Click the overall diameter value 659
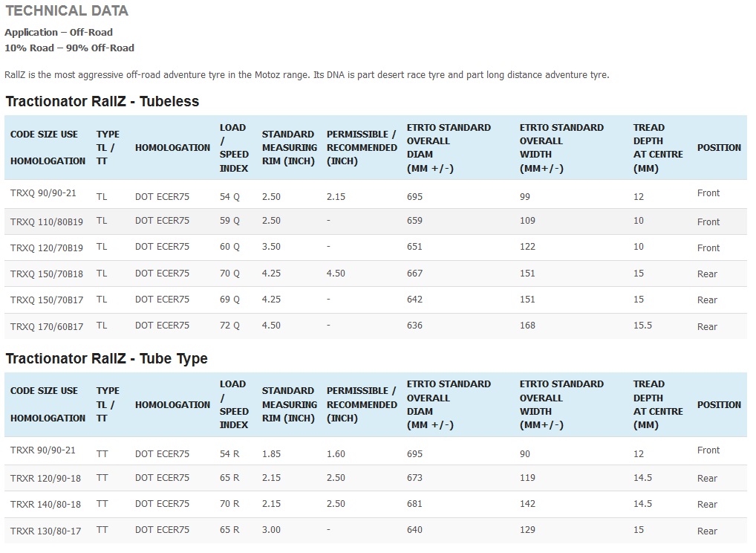Viewport: 756px width, 553px height. point(414,221)
